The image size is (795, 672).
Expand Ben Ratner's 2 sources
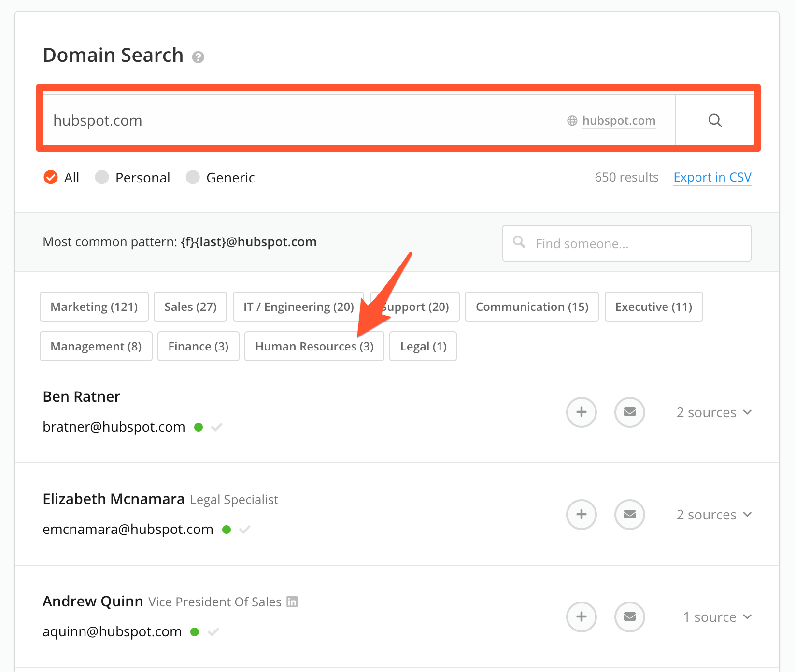click(714, 412)
